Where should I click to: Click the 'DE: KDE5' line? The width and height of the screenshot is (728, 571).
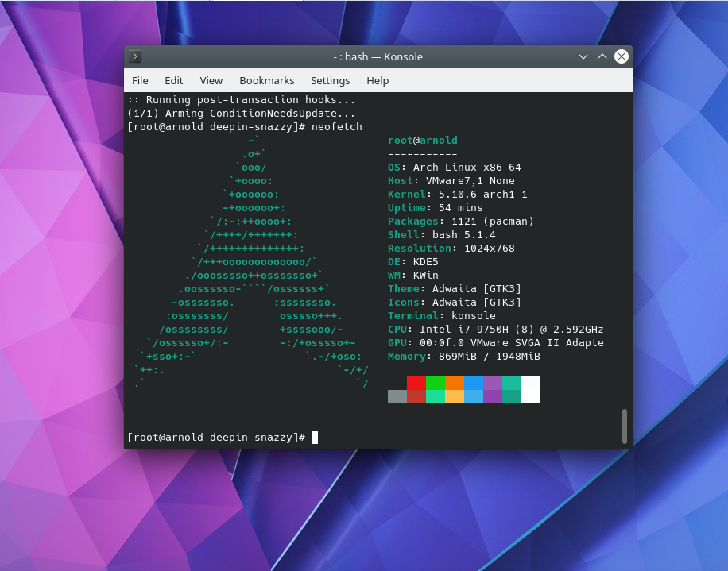pyautogui.click(x=413, y=261)
